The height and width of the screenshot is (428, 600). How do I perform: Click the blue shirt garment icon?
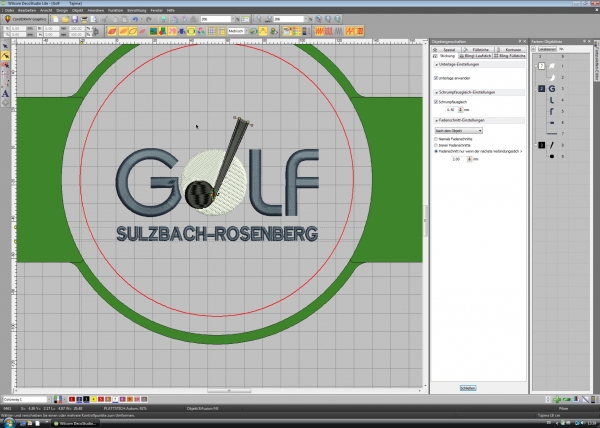pyautogui.click(x=182, y=31)
